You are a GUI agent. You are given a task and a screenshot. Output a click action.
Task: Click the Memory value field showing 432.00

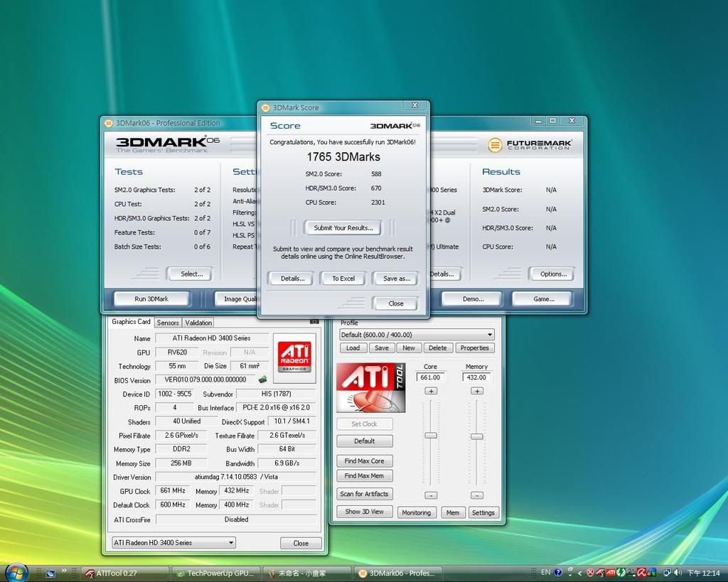point(476,377)
